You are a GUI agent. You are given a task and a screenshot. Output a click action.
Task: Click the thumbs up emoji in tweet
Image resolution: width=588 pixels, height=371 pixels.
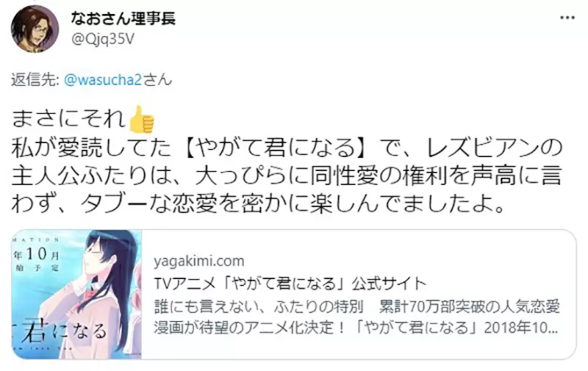pyautogui.click(x=142, y=119)
